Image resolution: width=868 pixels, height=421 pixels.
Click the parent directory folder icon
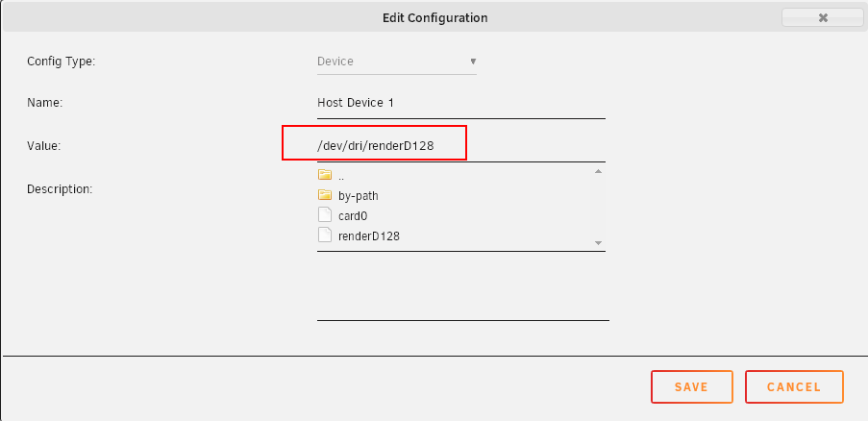click(325, 176)
